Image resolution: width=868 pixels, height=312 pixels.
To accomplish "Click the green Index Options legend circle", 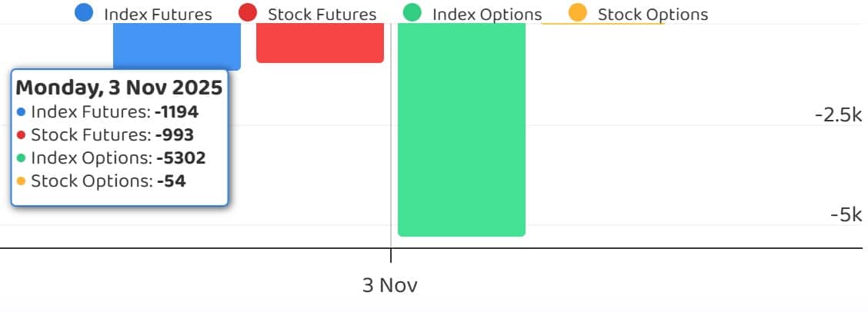I will [x=412, y=13].
